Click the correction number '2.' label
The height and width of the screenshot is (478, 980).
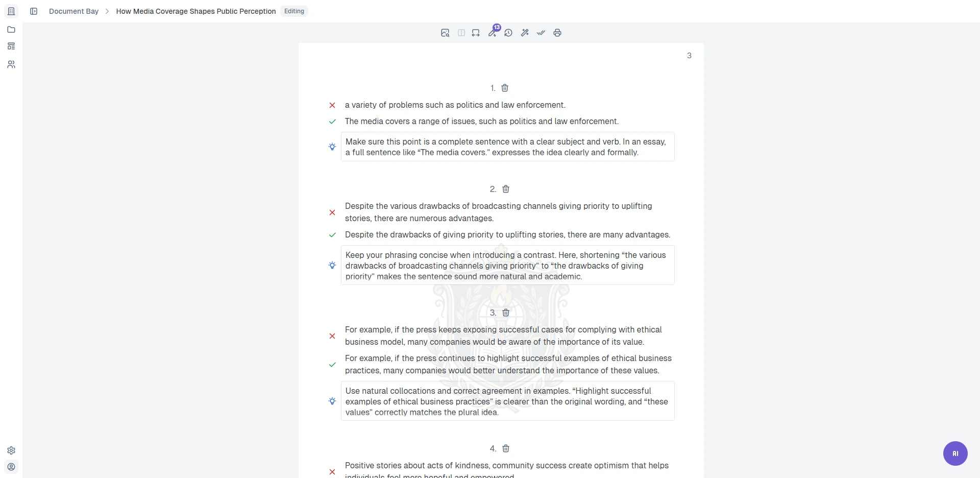click(493, 189)
